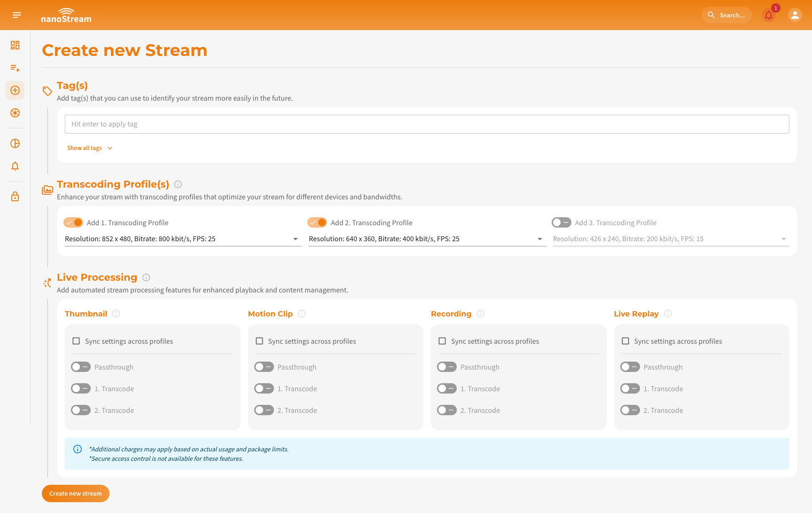Click the Additional charges may apply notice text
The height and width of the screenshot is (513, 812).
pyautogui.click(x=189, y=449)
